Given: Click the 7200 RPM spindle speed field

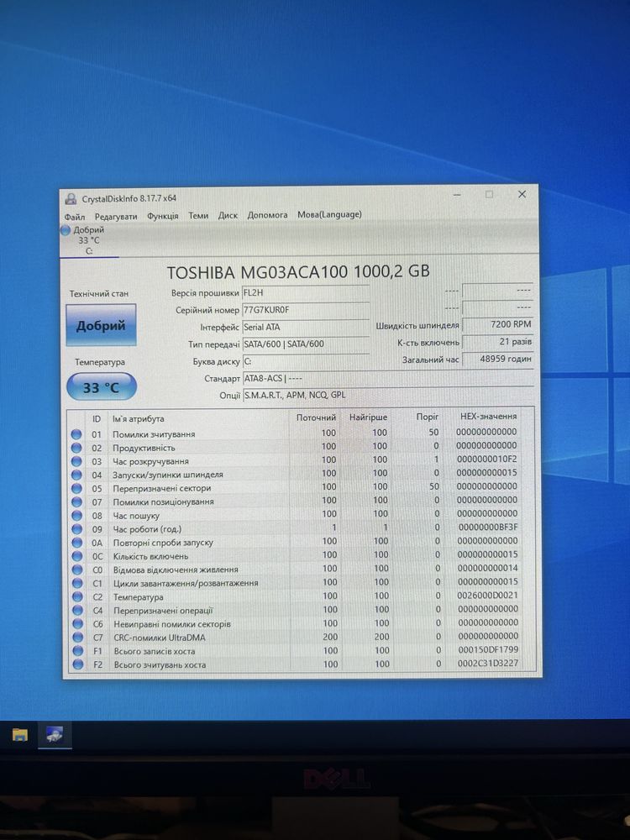Looking at the screenshot, I should (x=497, y=324).
